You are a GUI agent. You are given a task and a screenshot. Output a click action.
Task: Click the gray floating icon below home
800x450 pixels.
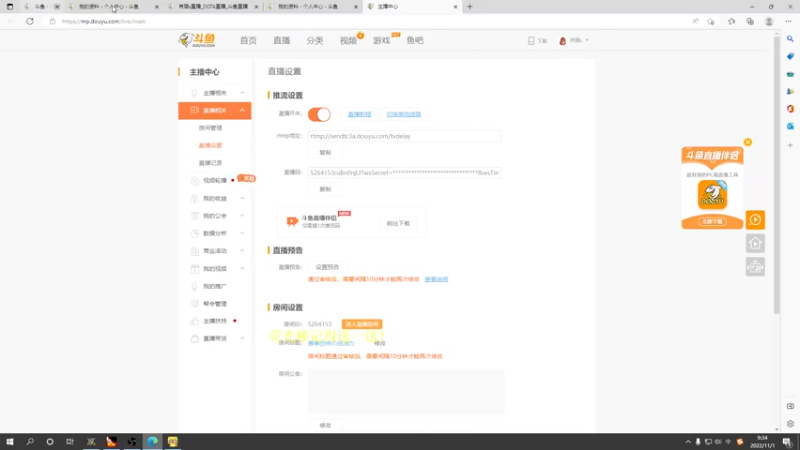pyautogui.click(x=755, y=267)
